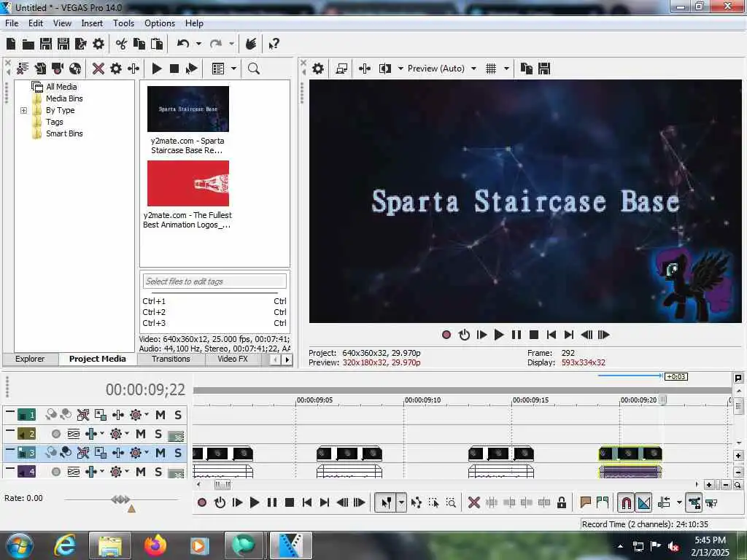Screen dimensions: 747x560
Task: Open the File menu
Action: click(12, 23)
